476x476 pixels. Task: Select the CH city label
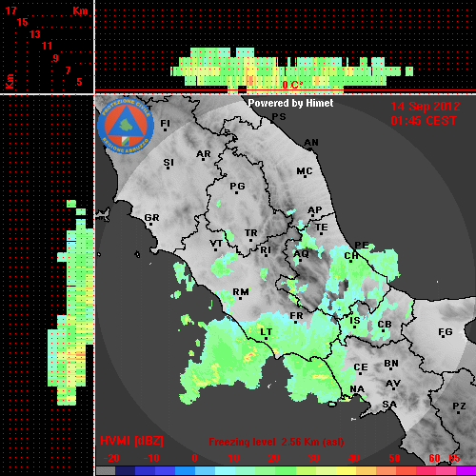coord(351,256)
